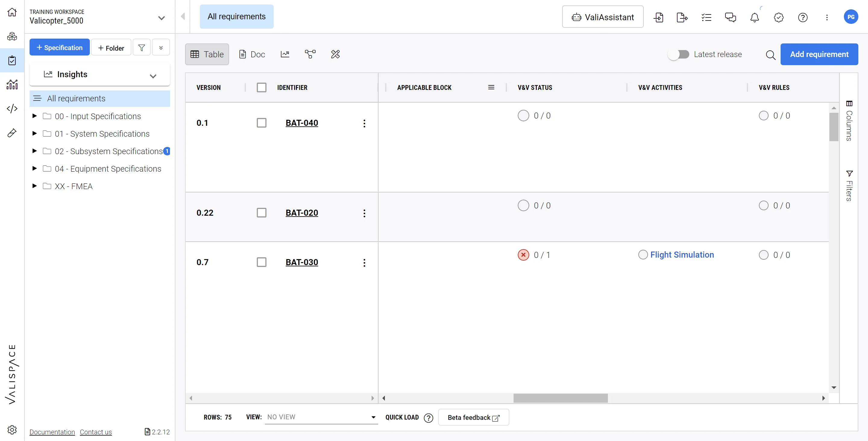Click Quick Load help icon
This screenshot has width=868, height=441.
coord(428,418)
